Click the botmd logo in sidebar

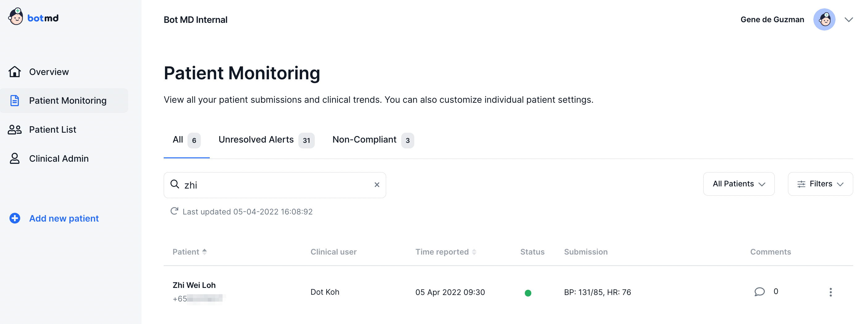tap(33, 17)
